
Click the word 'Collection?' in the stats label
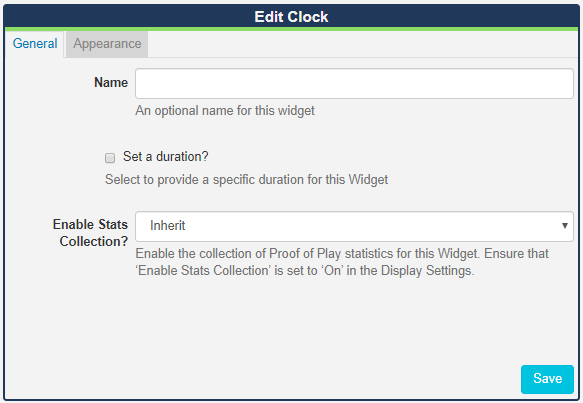94,241
